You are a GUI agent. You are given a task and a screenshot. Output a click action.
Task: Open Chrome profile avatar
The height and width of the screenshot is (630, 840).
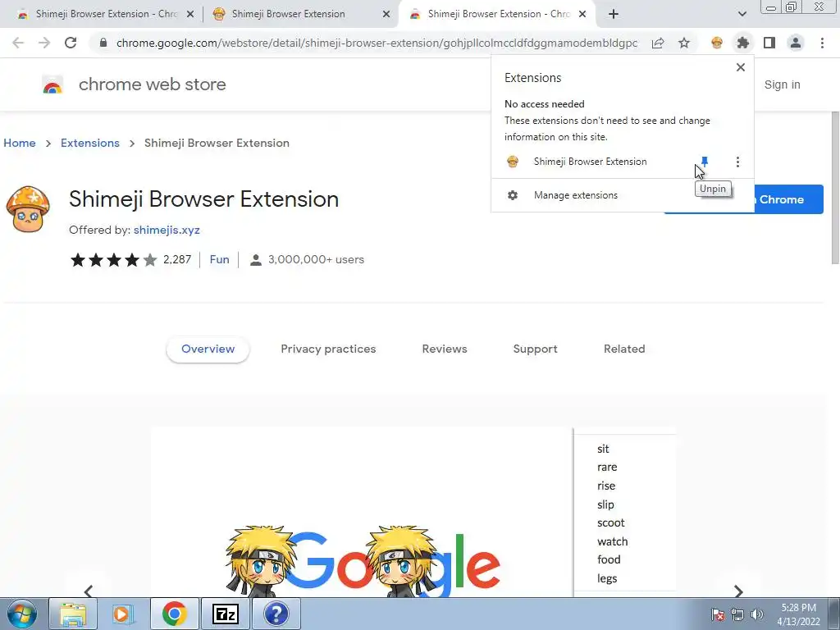[796, 43]
